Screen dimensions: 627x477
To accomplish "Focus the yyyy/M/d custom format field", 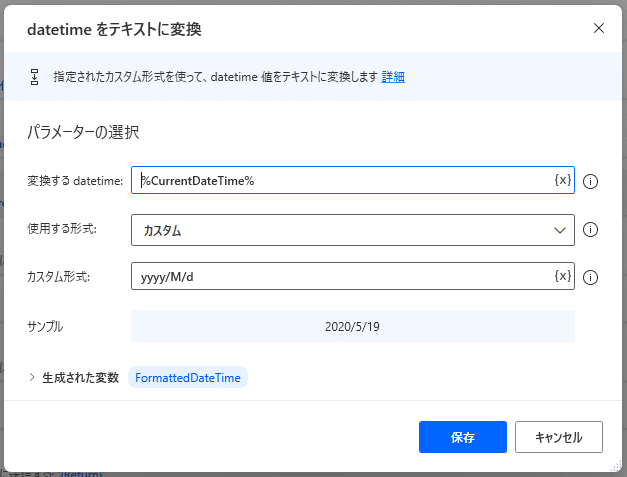I will click(x=342, y=276).
